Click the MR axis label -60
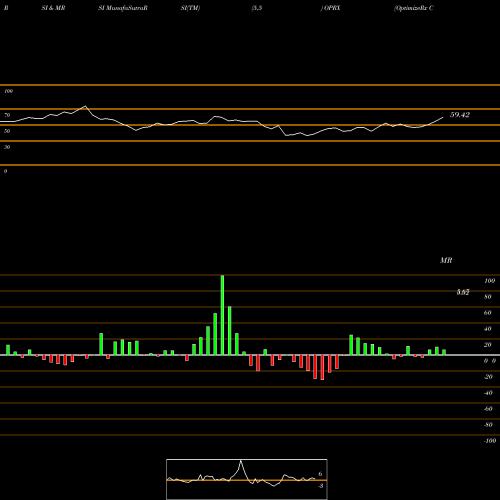 click(x=488, y=409)
